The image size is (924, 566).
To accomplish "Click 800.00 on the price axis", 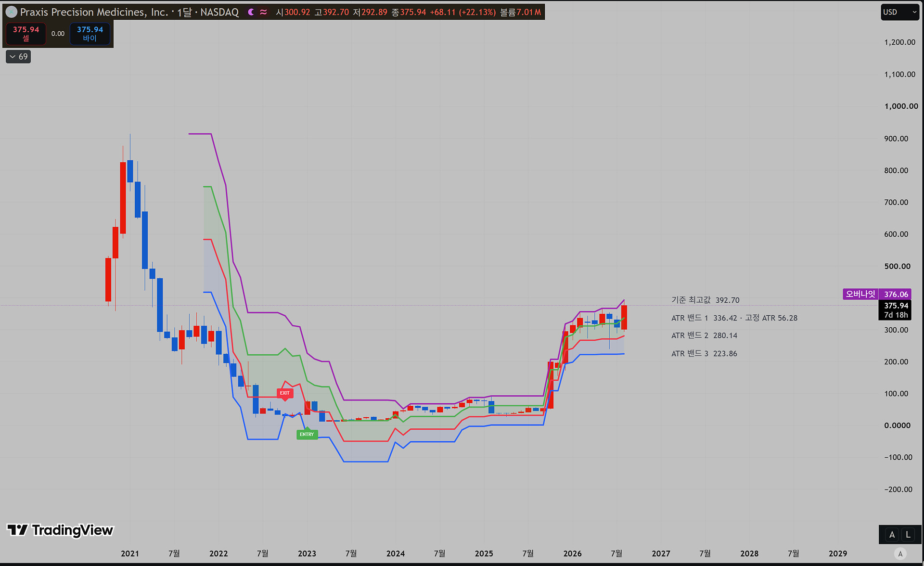I will click(x=896, y=170).
